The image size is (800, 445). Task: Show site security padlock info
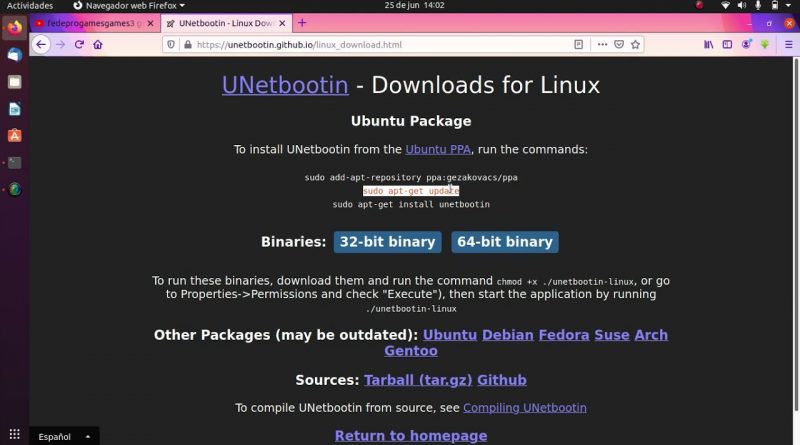click(x=188, y=44)
